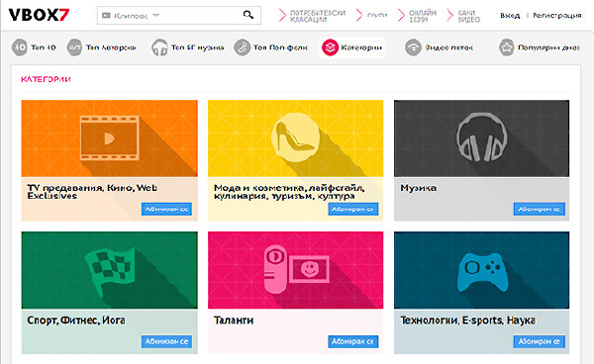Subscribe to Технологии, E-sports, Наука category
The image size is (594, 364).
point(540,341)
